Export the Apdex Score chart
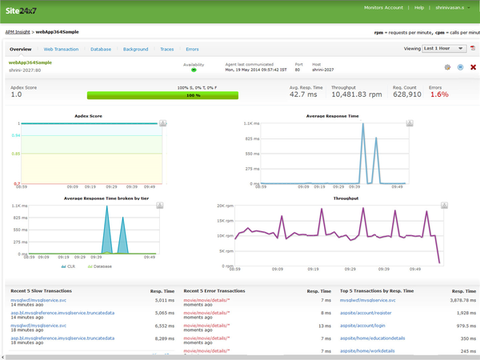480x360 pixels. click(x=163, y=123)
